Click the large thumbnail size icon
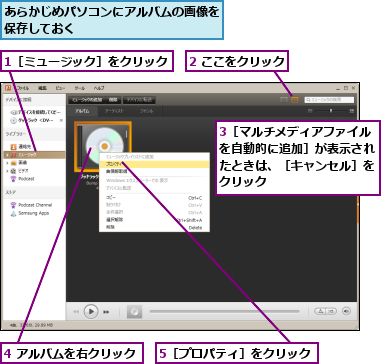 pos(352,111)
